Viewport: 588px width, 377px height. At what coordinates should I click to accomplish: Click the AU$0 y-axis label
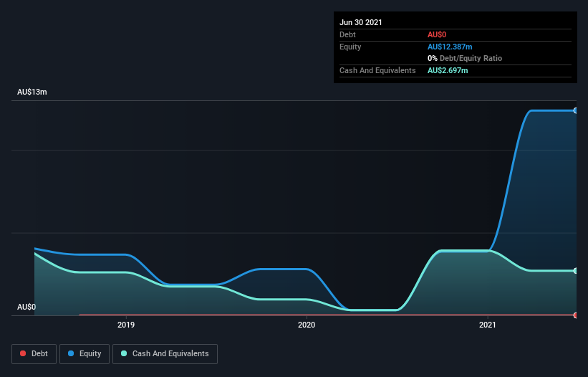[26, 307]
